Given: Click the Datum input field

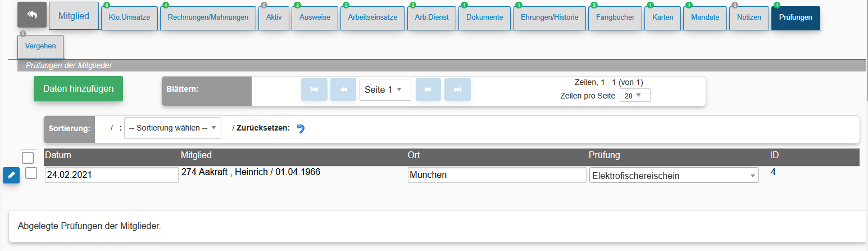Looking at the screenshot, I should click(112, 175).
